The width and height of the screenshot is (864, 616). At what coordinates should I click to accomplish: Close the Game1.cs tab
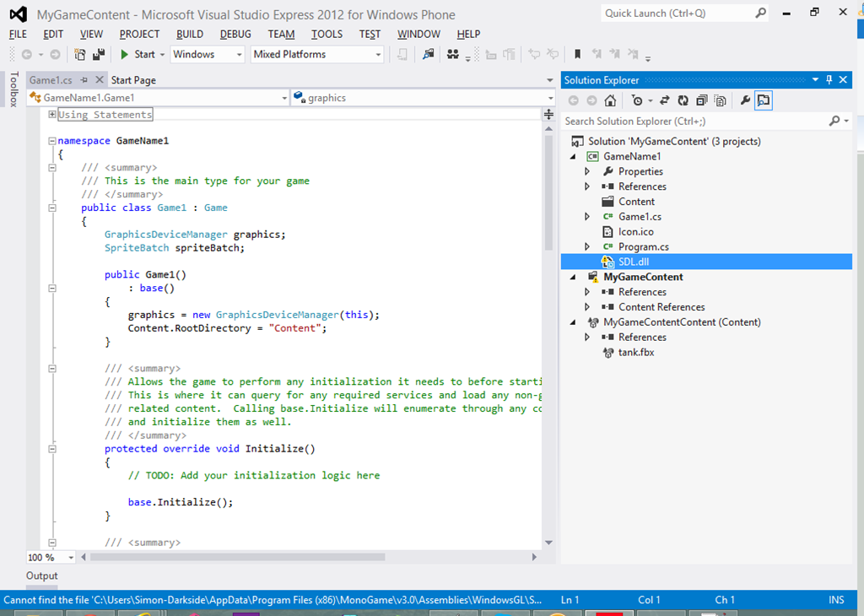click(100, 80)
